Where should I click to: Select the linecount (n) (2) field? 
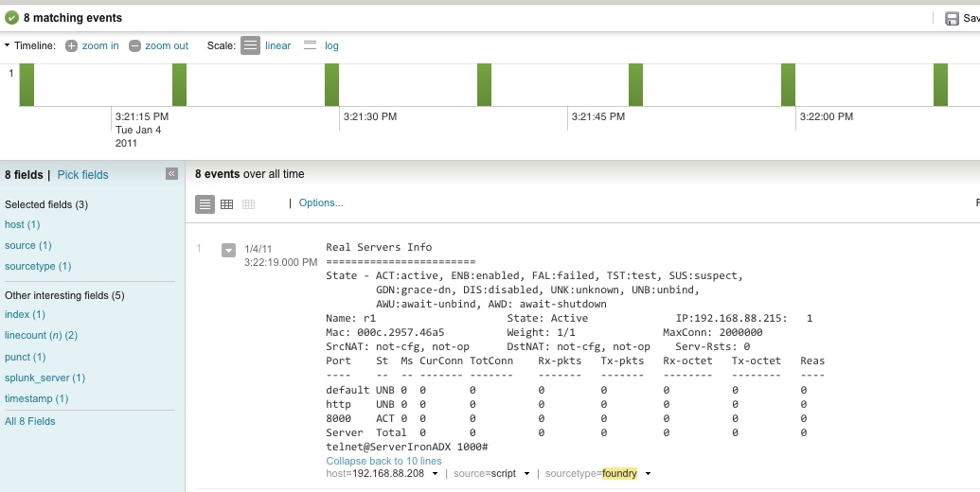41,335
